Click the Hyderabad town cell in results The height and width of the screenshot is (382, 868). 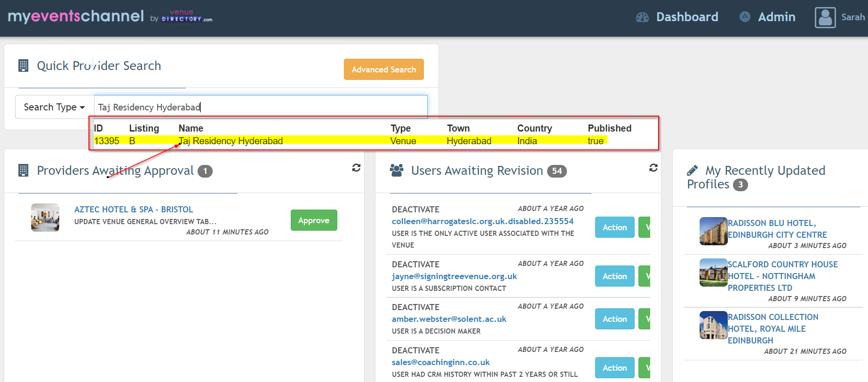click(x=469, y=141)
